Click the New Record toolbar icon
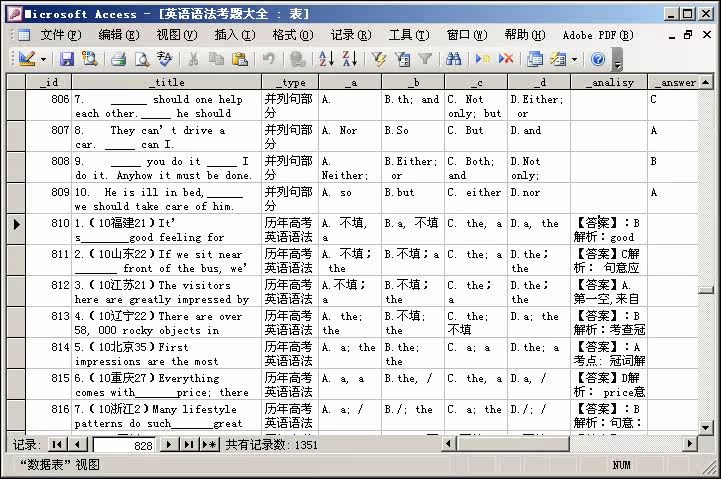This screenshot has width=721, height=479. (482, 59)
